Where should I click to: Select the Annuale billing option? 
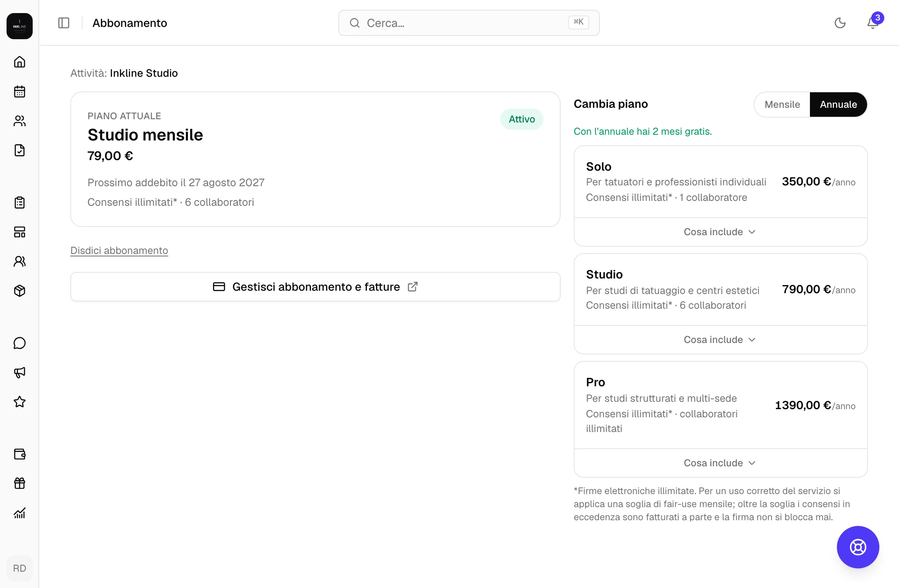tap(839, 105)
